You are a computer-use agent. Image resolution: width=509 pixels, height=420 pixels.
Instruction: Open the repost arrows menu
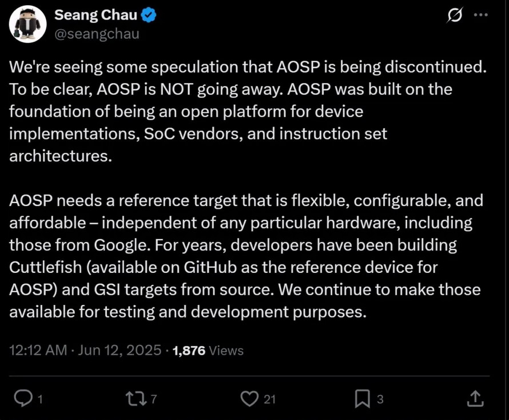137,399
